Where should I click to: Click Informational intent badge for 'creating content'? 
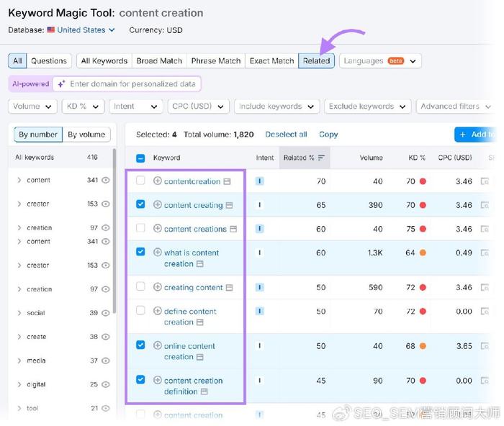(x=259, y=287)
